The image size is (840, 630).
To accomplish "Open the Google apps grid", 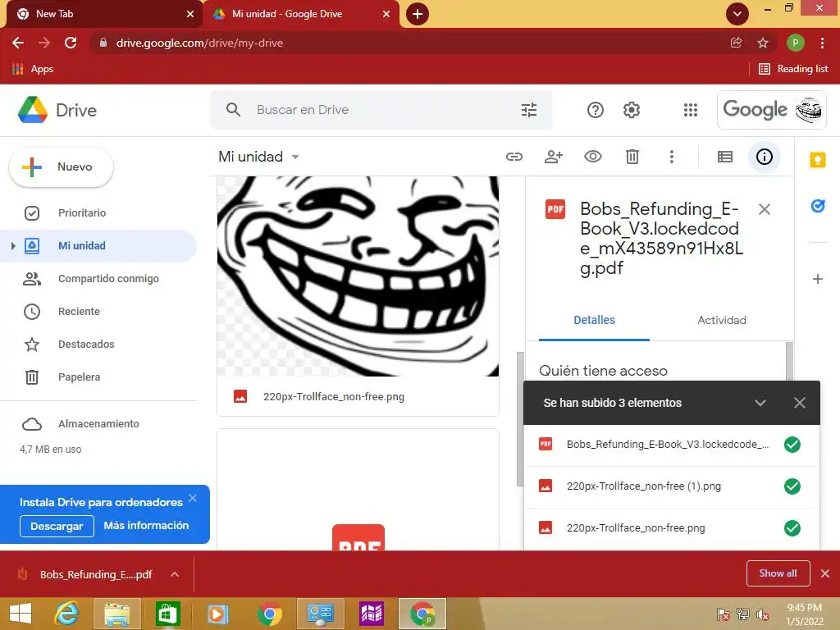I will coord(691,110).
